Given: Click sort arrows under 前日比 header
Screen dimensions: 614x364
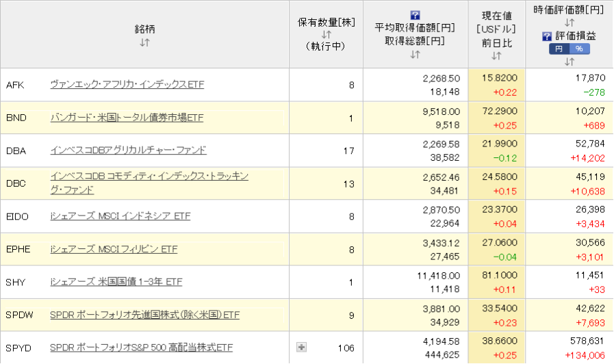Looking at the screenshot, I should tap(496, 55).
